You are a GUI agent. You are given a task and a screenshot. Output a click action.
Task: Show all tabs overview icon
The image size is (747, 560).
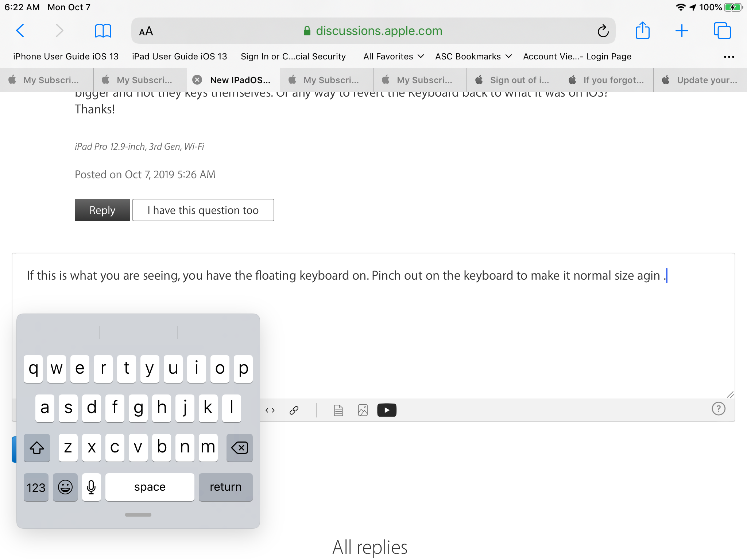point(722,31)
